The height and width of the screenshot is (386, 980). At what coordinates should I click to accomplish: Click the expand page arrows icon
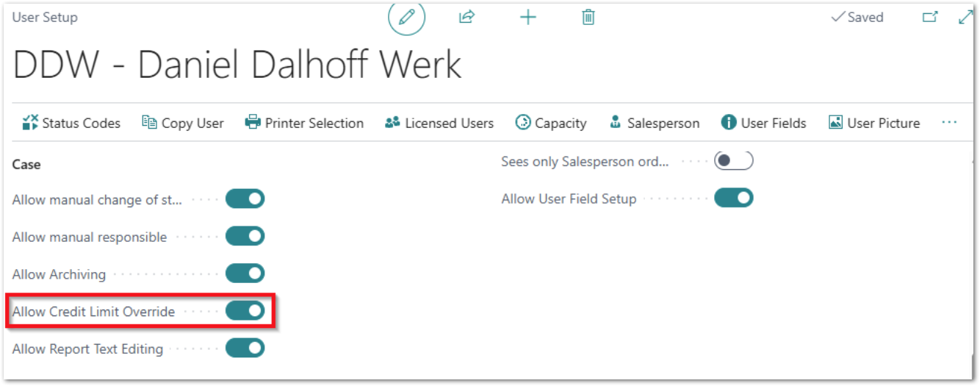coord(966,18)
